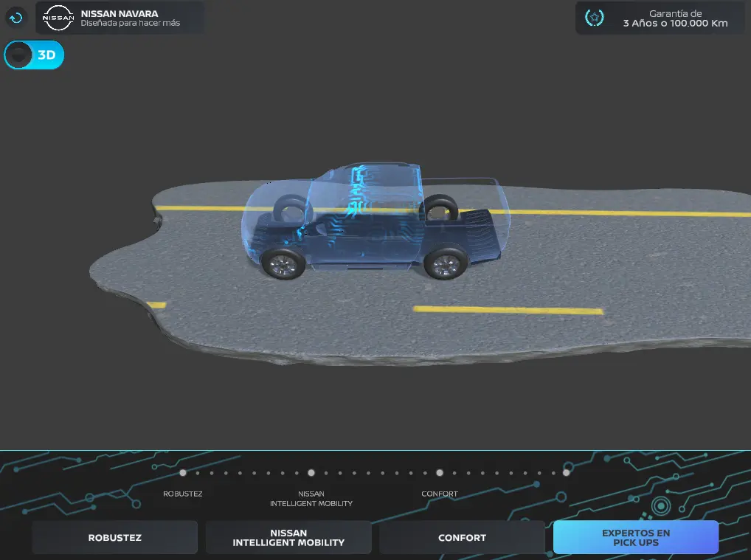Click the CONFORT timeline label
The height and width of the screenshot is (560, 751).
(440, 494)
